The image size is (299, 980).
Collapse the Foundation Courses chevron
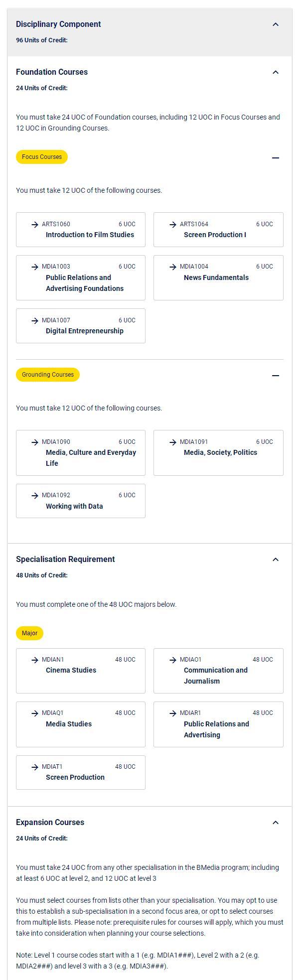[276, 72]
